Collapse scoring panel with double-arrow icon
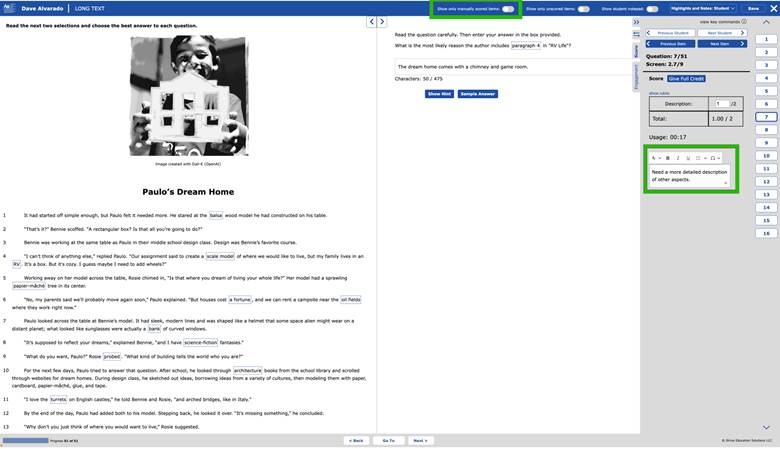 (636, 21)
